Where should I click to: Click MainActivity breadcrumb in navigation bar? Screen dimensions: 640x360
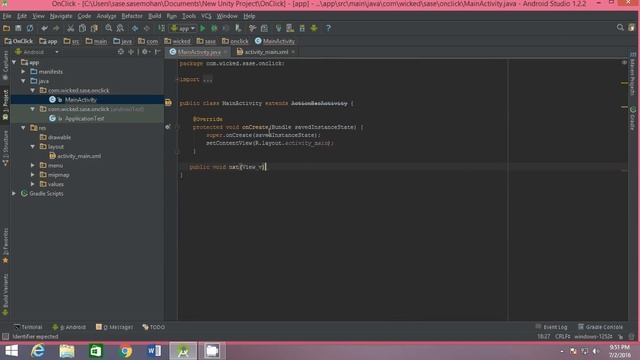[x=275, y=41]
